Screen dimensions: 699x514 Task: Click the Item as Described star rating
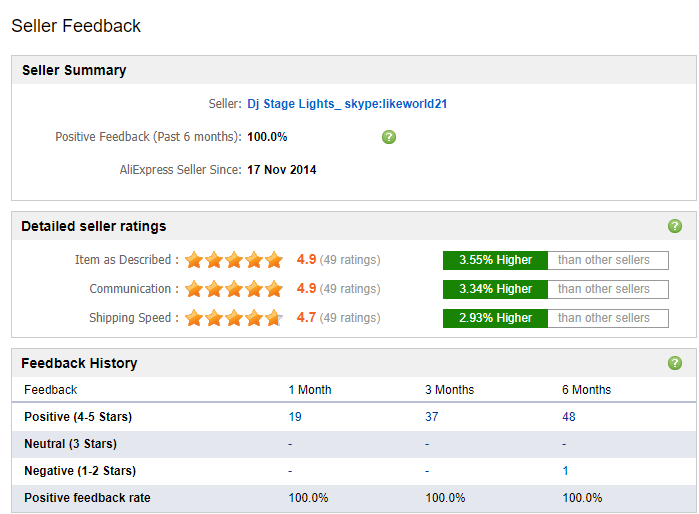click(234, 260)
